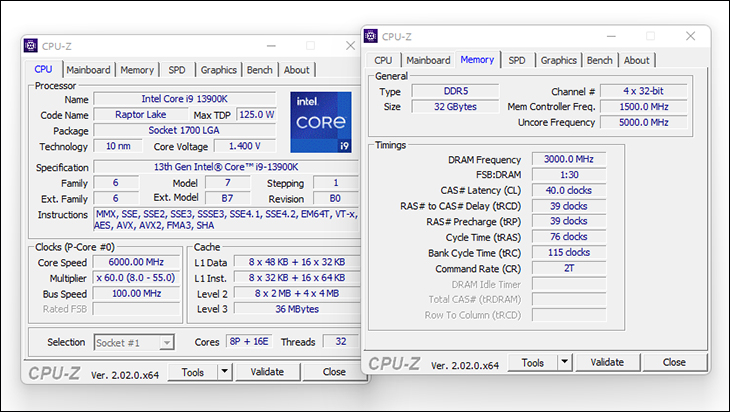Minimize the left CPU-Z window
This screenshot has width=730, height=412.
tap(271, 46)
